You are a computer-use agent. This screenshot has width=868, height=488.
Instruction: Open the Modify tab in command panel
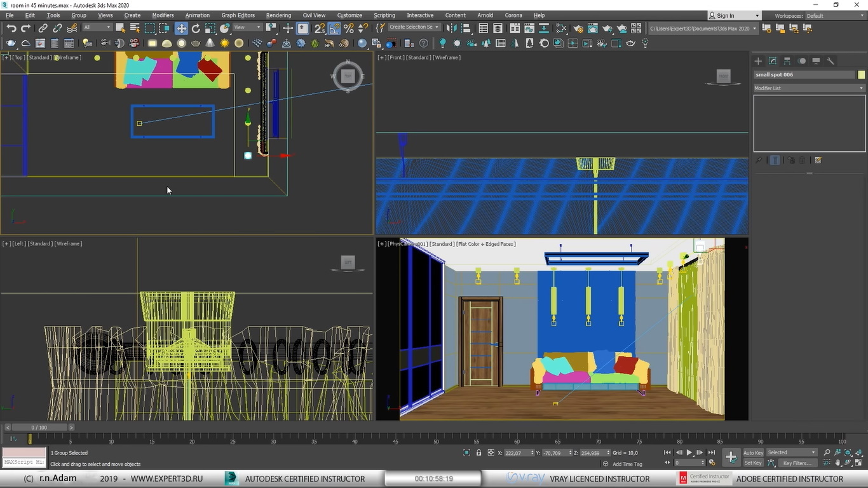[773, 61]
